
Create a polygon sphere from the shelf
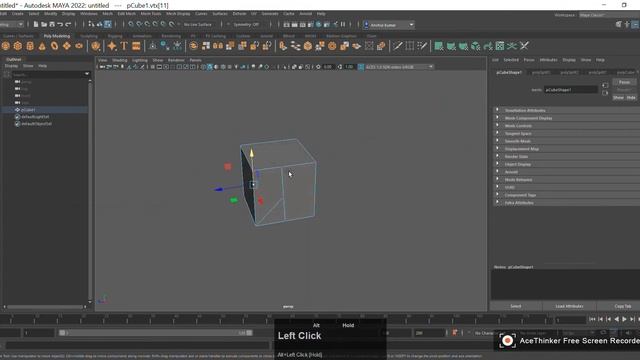click(x=6, y=46)
